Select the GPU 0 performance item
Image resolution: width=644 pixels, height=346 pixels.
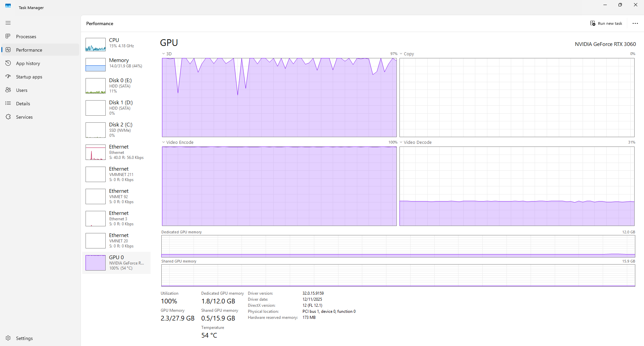tap(116, 263)
